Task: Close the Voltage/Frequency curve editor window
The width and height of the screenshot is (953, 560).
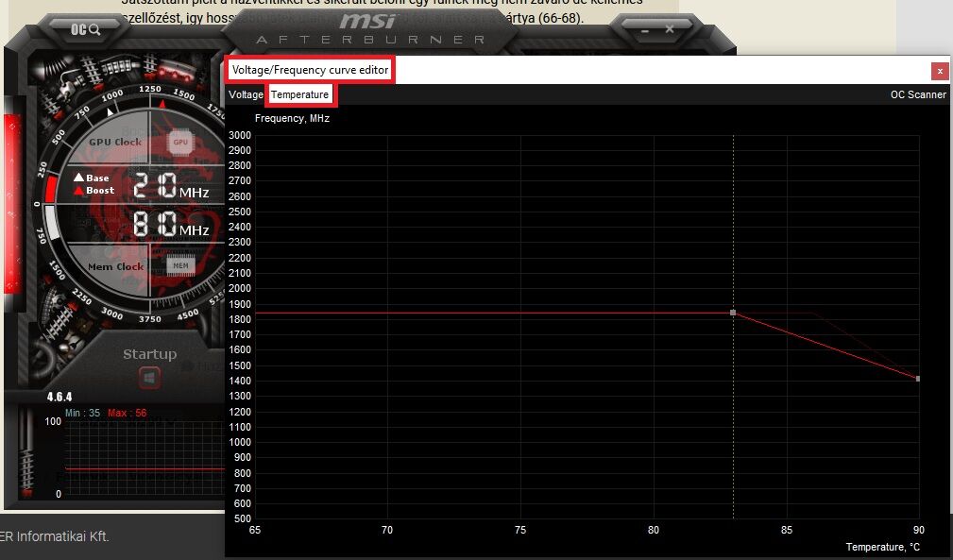Action: 940,71
